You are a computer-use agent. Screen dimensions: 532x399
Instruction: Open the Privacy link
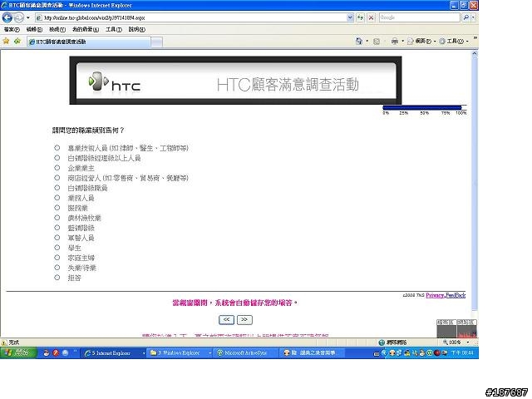(x=435, y=295)
